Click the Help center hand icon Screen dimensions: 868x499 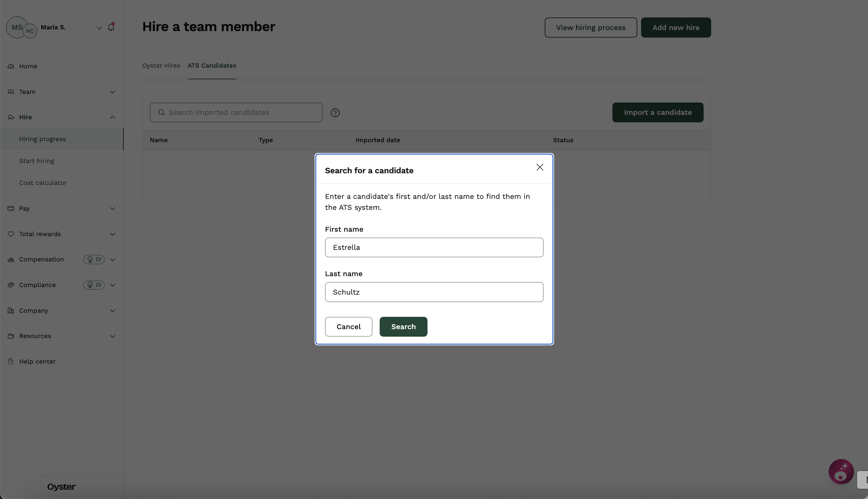11,362
